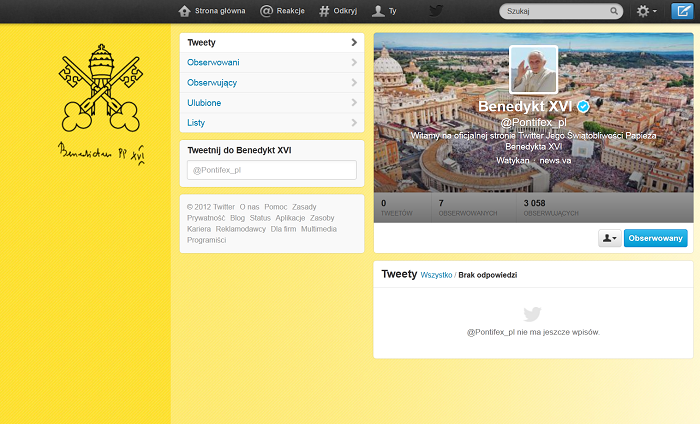This screenshot has height=424, width=700.
Task: Click the Benedykt XVI profile name
Action: point(525,107)
